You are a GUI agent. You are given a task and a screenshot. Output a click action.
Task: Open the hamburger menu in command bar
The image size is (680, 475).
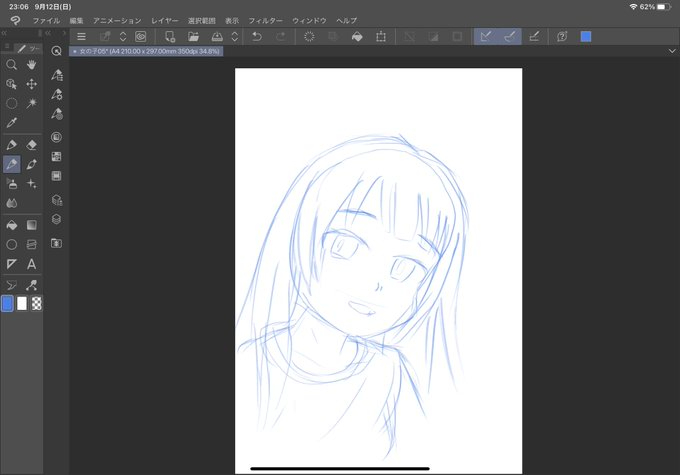click(x=82, y=37)
